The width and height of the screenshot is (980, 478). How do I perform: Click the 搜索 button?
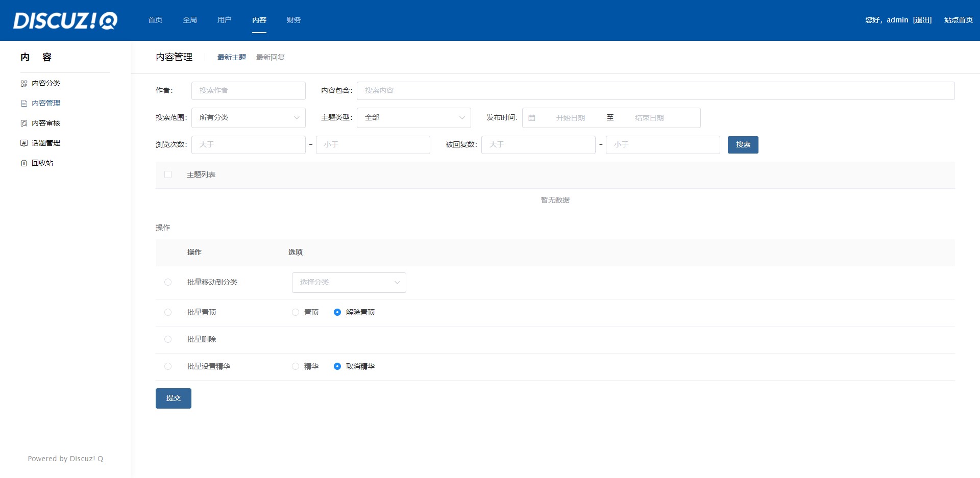[x=743, y=145]
